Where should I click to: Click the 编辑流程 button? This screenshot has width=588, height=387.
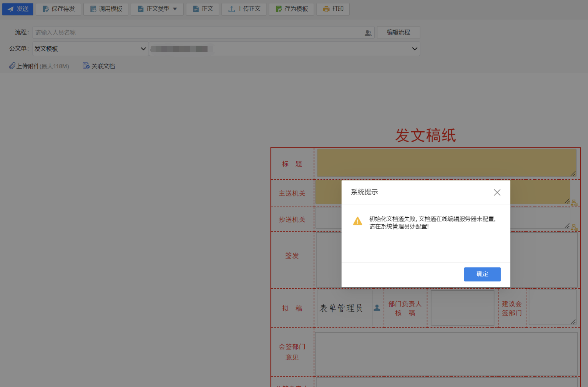[x=398, y=33]
